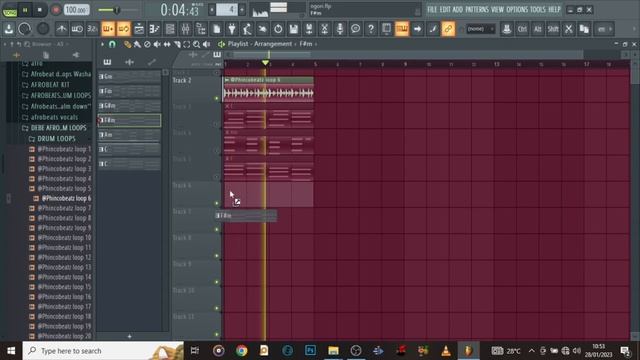Open the Mixer icon
The width and height of the screenshot is (640, 360).
click(x=185, y=29)
